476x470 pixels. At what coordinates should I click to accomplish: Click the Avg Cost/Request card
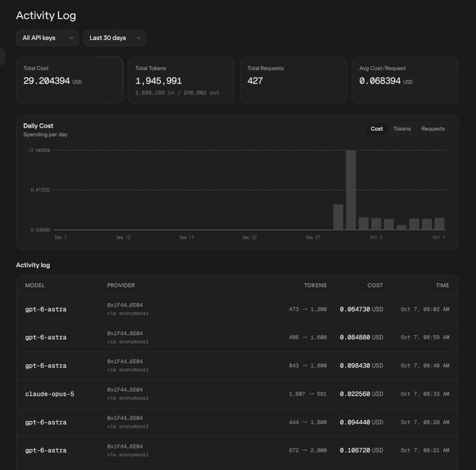tap(405, 80)
